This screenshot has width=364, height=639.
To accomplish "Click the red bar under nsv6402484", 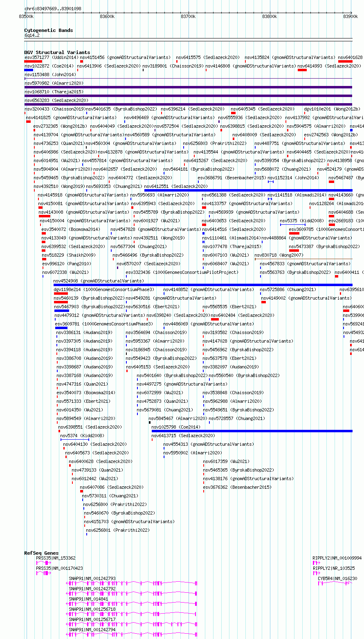I will point(215,319).
